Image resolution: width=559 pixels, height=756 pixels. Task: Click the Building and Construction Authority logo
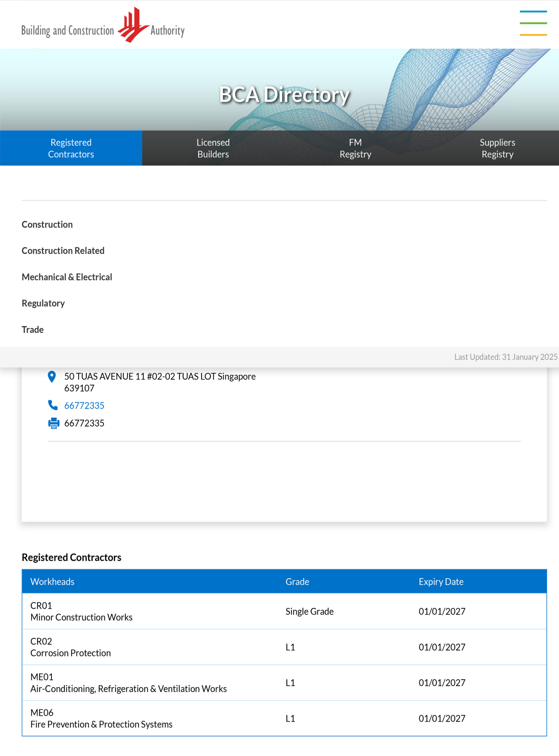pyautogui.click(x=103, y=25)
